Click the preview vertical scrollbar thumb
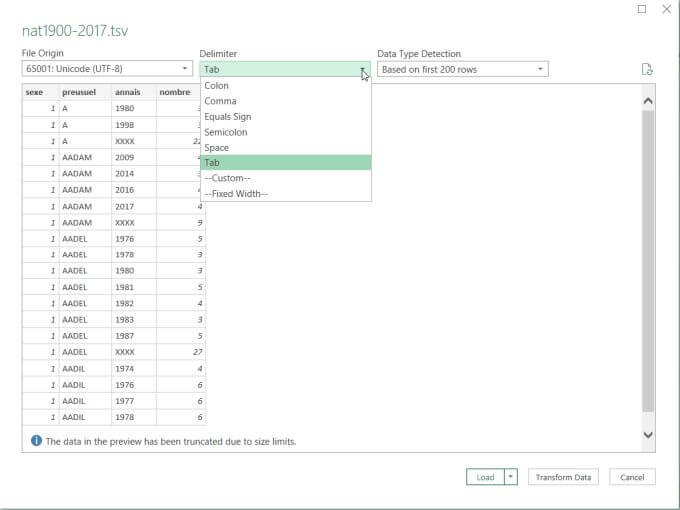 [648, 260]
